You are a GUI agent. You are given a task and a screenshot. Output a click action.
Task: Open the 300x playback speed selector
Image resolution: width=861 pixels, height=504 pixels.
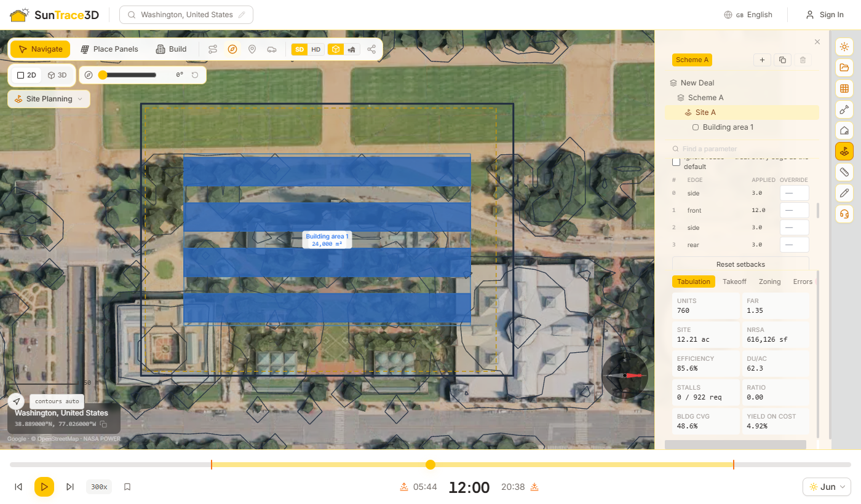pos(99,487)
